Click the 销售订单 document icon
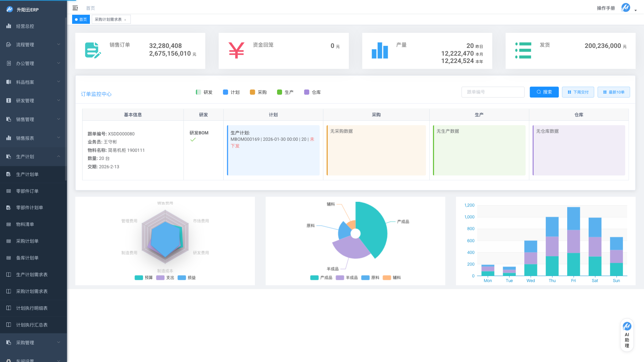Screen dimensions: 644x362 (x=93, y=50)
